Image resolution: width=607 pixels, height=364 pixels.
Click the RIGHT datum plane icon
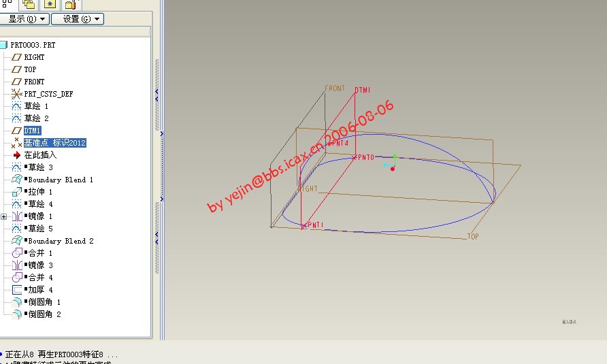click(x=16, y=57)
